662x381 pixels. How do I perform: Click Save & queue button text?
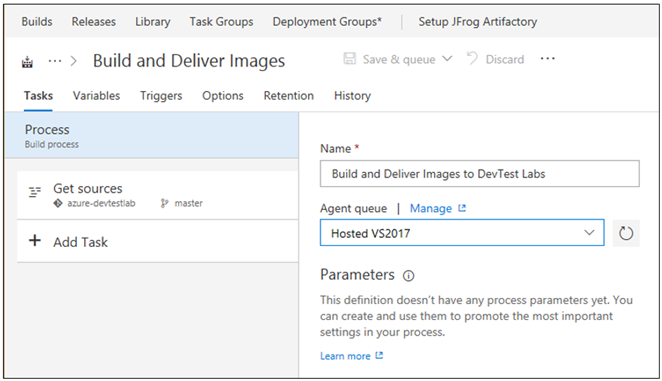(399, 59)
